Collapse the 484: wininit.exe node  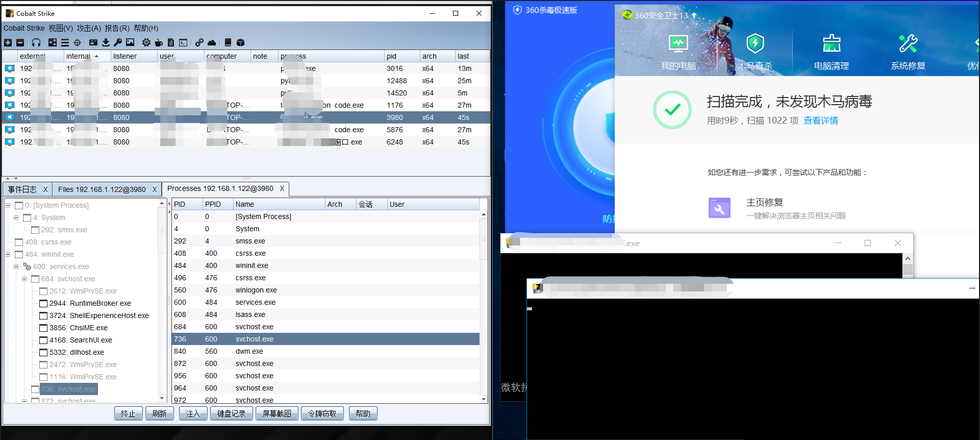coord(8,254)
